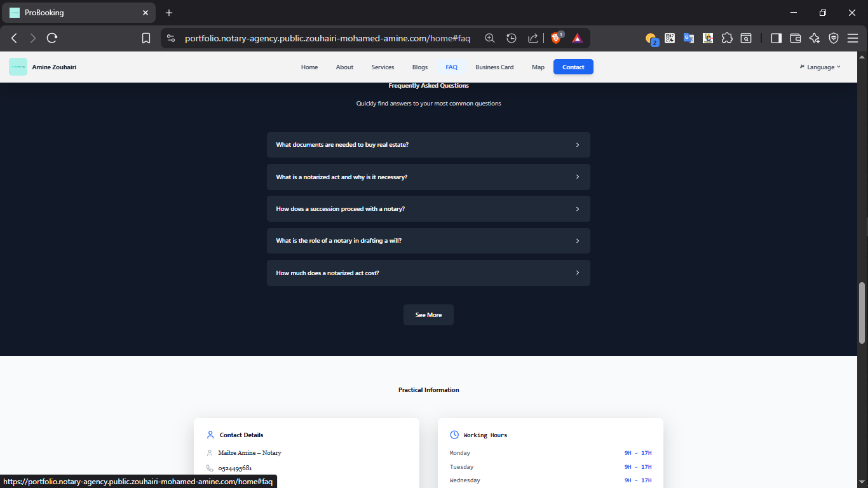Click the privacy shield icon in the toolbar

[x=834, y=38]
